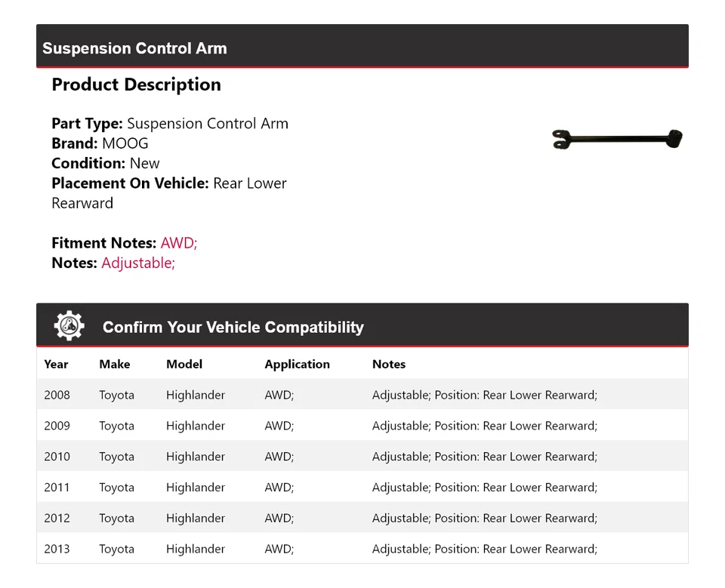Select the red AWD fitment note
The width and height of the screenshot is (725, 588).
pyautogui.click(x=178, y=243)
